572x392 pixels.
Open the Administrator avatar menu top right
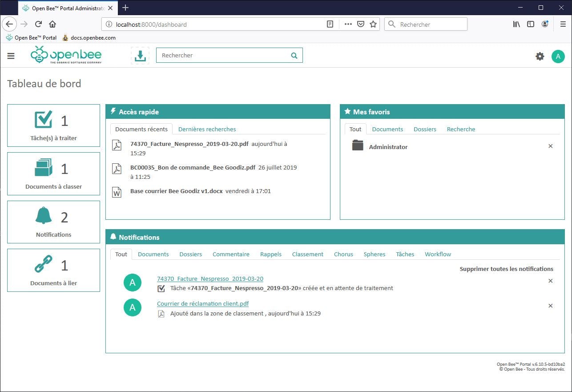click(558, 56)
